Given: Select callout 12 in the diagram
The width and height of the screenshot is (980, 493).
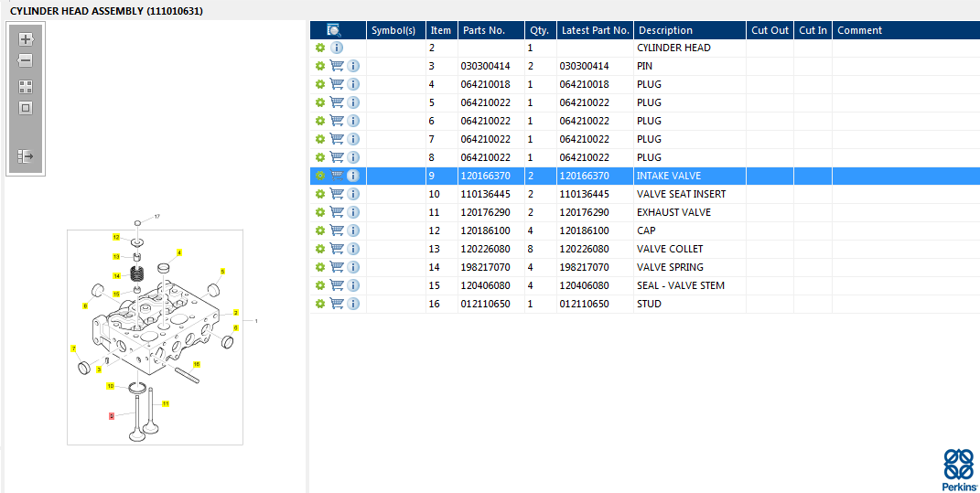Looking at the screenshot, I should [116, 237].
